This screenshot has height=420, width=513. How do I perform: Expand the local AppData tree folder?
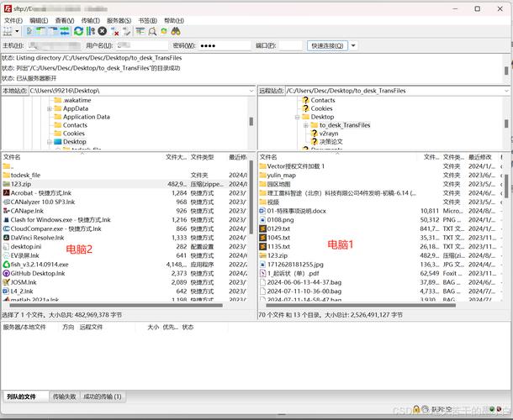50,108
